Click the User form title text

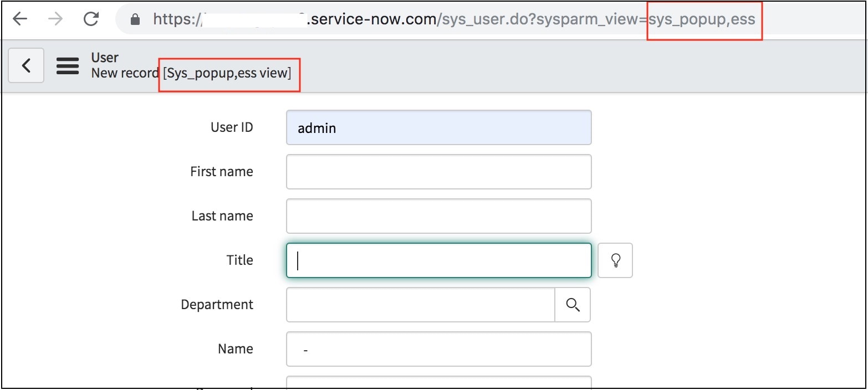pos(104,57)
